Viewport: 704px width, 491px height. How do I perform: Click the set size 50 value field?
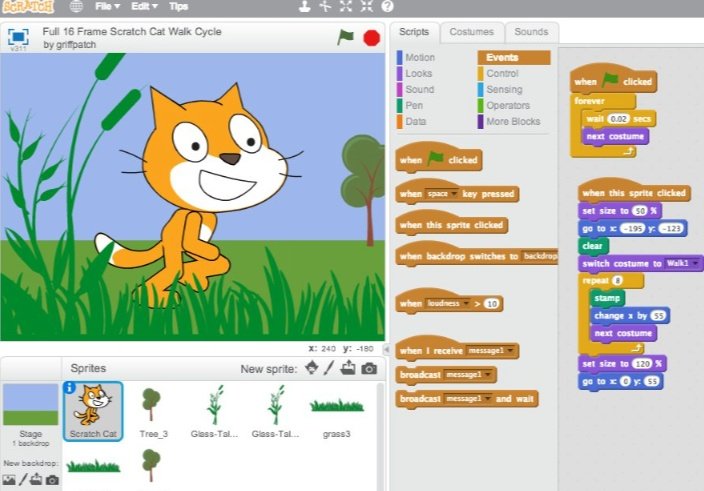640,210
